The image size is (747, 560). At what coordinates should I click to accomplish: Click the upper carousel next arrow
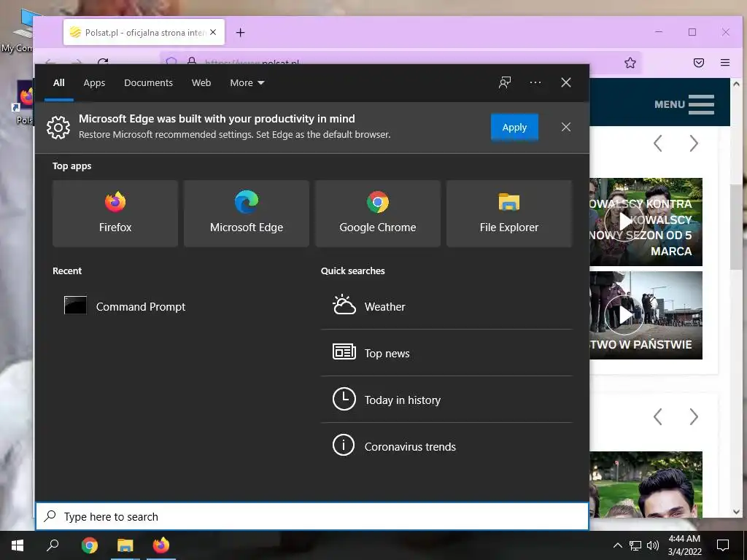[694, 144]
